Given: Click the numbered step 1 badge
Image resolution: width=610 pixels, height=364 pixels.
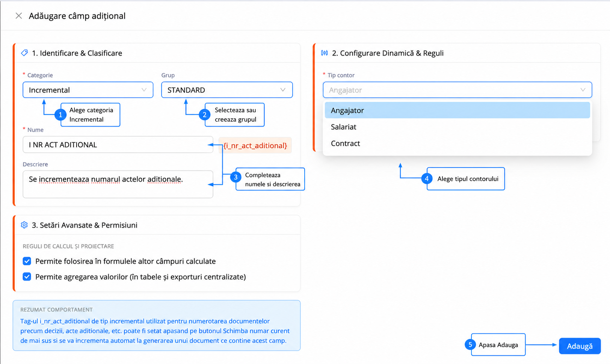Looking at the screenshot, I should 60,115.
